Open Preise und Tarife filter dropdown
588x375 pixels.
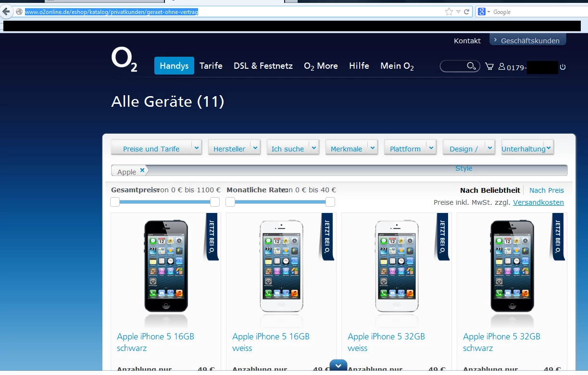point(156,148)
